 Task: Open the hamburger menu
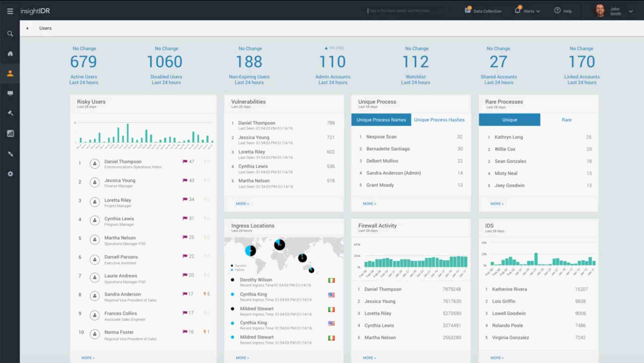coord(10,11)
